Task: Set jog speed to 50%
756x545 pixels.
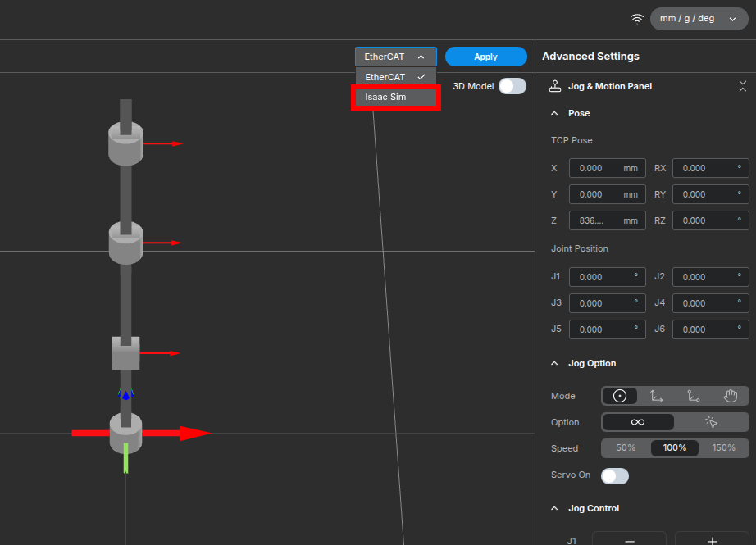Action: pos(626,448)
